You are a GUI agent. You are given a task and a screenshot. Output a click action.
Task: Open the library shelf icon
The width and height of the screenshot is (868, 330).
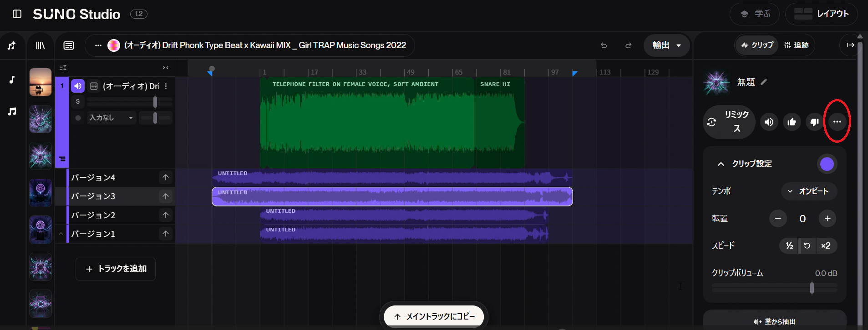[41, 45]
